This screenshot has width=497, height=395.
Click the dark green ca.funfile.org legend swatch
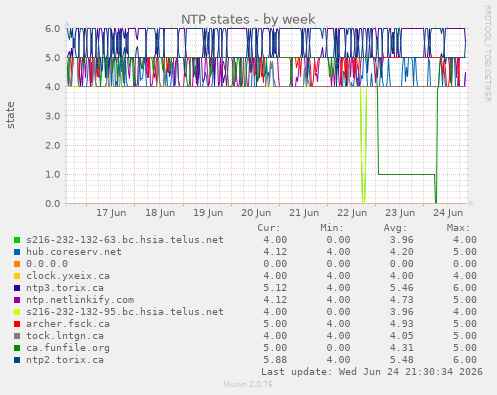pyautogui.click(x=17, y=348)
